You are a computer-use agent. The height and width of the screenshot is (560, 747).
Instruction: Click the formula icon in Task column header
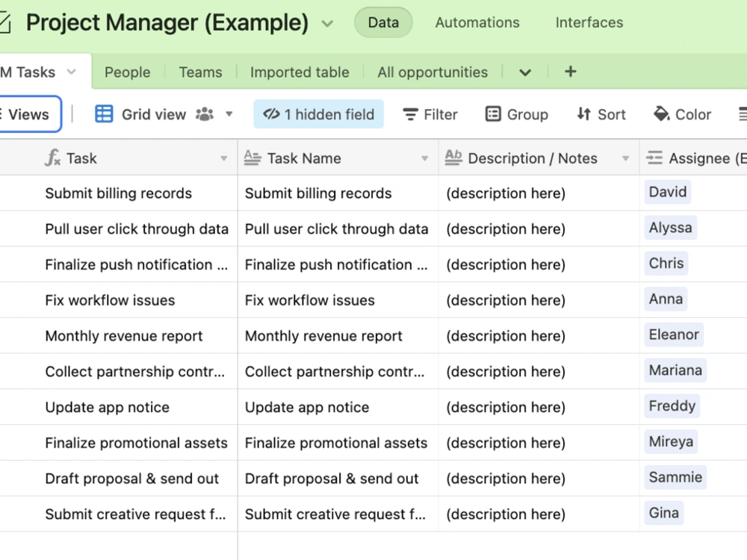click(x=52, y=158)
